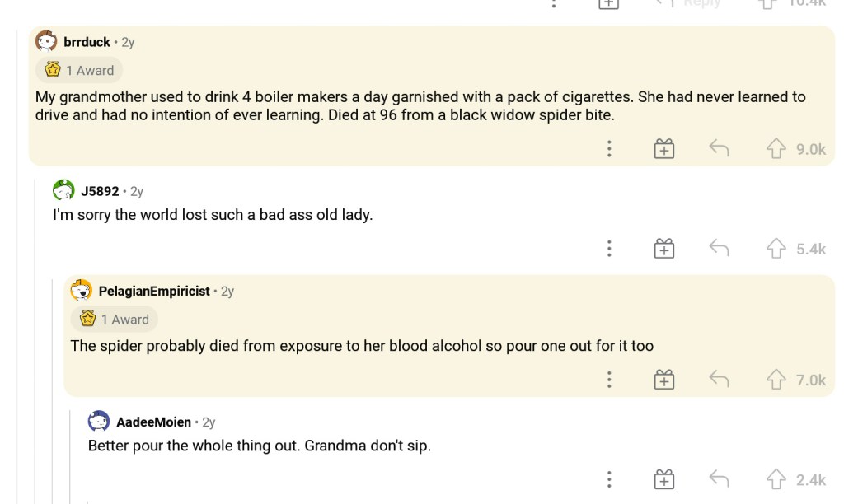
Task: Open more options on PelagianEmpiricist's comment
Action: click(609, 380)
